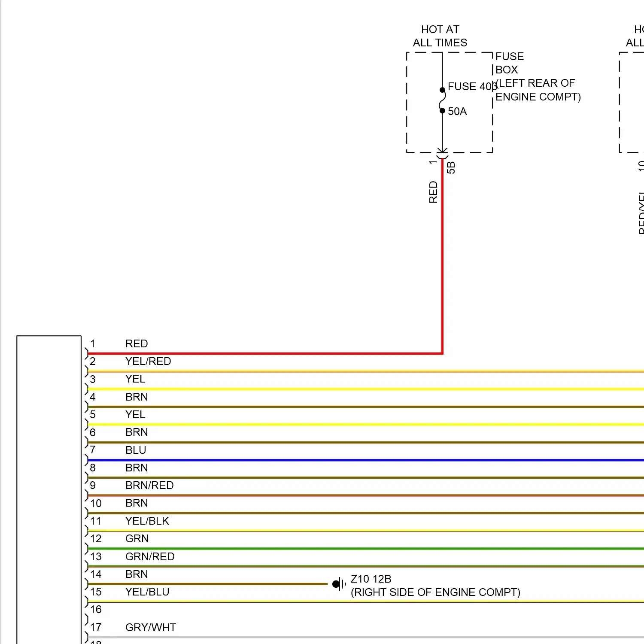Click the pin 13 'GRN/RED' label

(150, 556)
